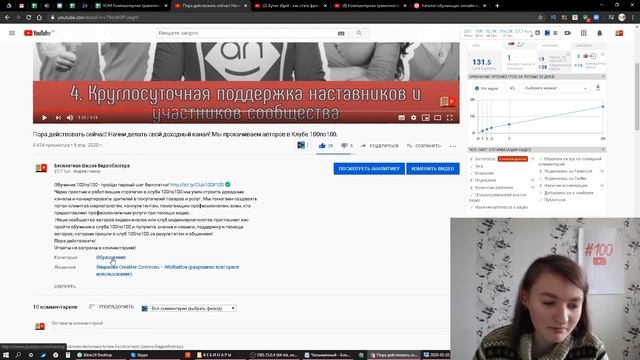Viewport: 640px width, 360px height.
Task: Click ПОСМОТРЕТЬ АНАЛИТИКУ button
Action: click(369, 169)
